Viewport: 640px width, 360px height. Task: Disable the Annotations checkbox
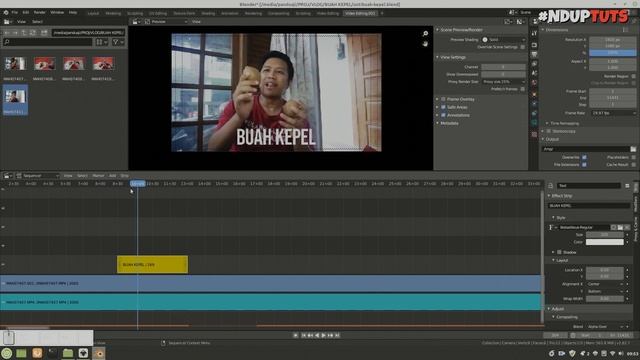(x=443, y=115)
